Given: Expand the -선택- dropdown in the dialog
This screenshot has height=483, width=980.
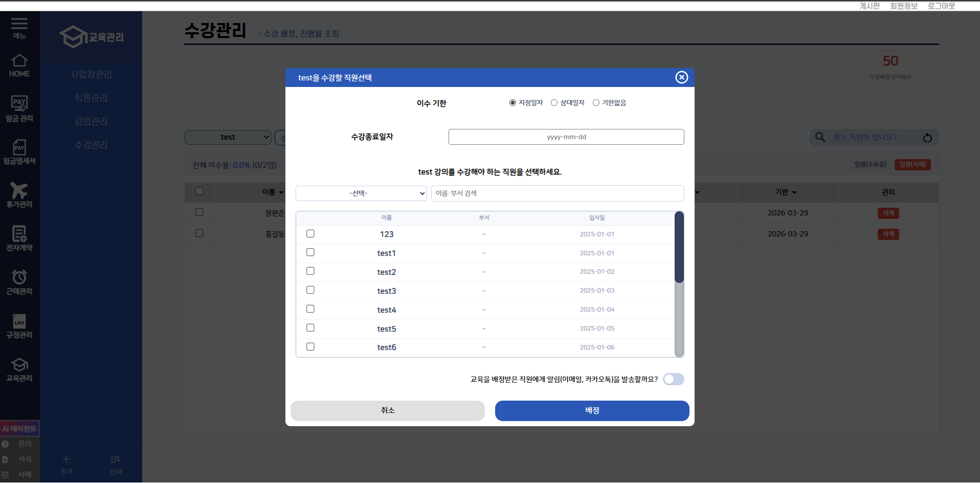Looking at the screenshot, I should (x=361, y=193).
